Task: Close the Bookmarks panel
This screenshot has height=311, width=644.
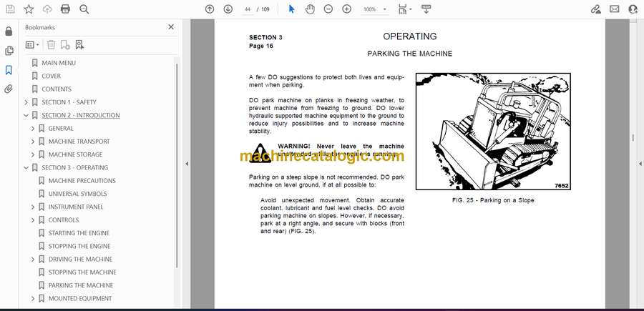Action: [171, 27]
